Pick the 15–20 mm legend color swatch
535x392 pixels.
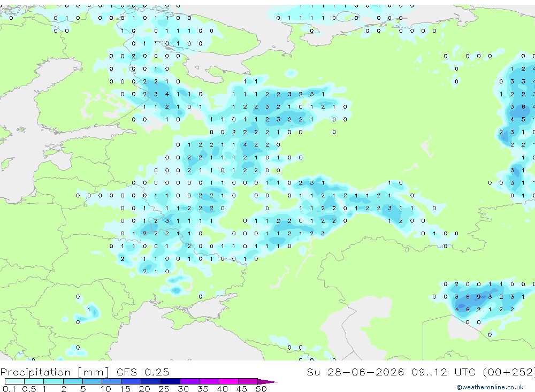132,381
